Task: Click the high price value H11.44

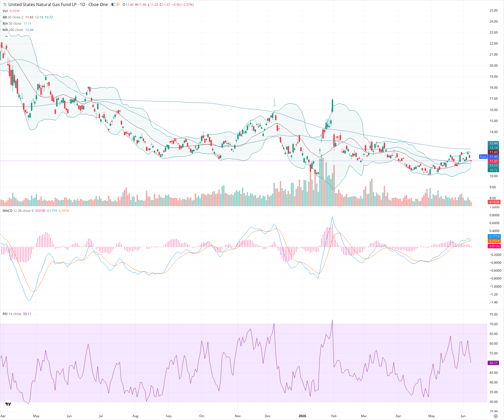Action: [141, 5]
